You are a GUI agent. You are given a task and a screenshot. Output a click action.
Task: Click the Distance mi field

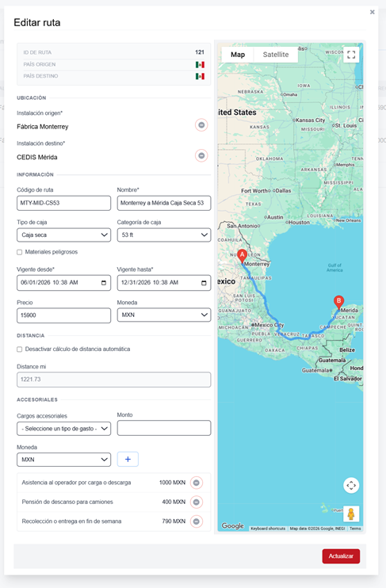tap(113, 380)
